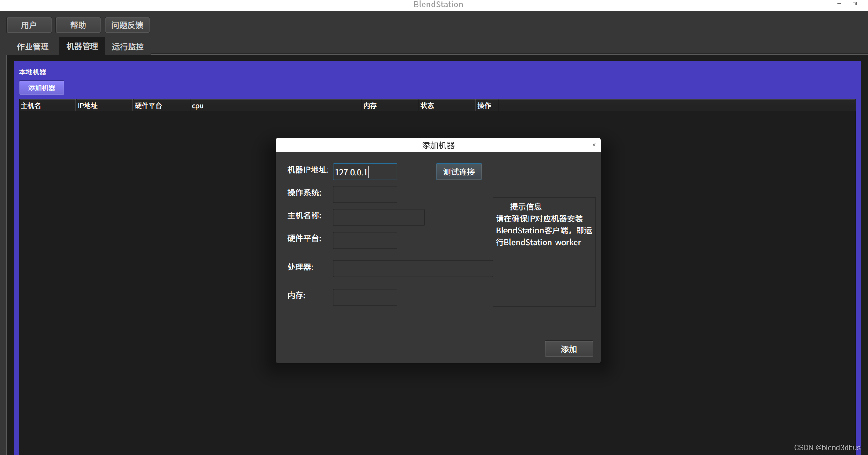868x455 pixels.
Task: Click the 处理器 input field
Action: pos(413,269)
